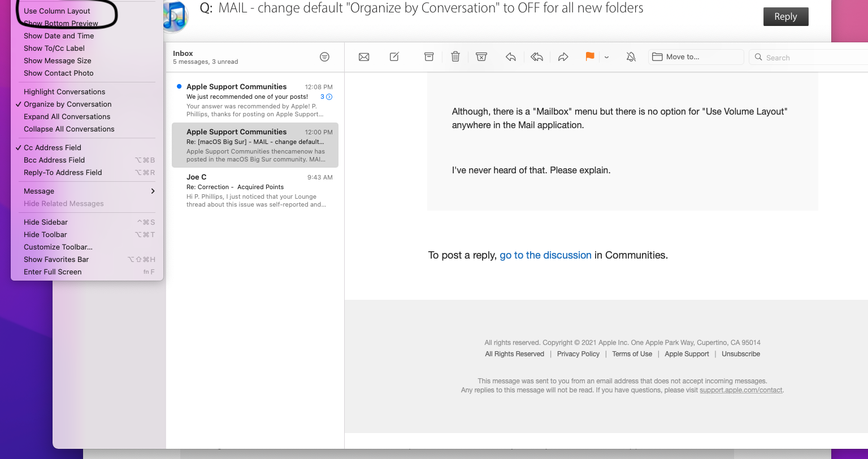Toggle Organize by Conversation off
The width and height of the screenshot is (868, 459).
tap(68, 104)
